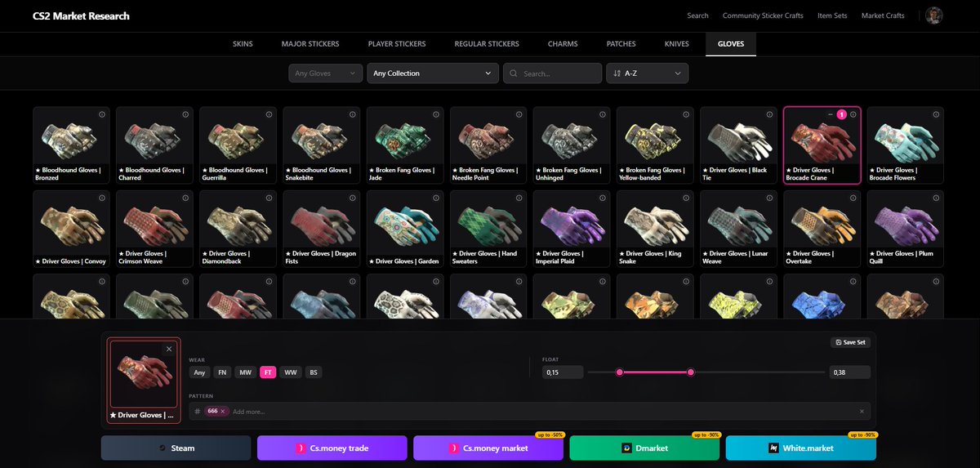
Task: Click the minimum float field 0,15
Action: click(563, 372)
